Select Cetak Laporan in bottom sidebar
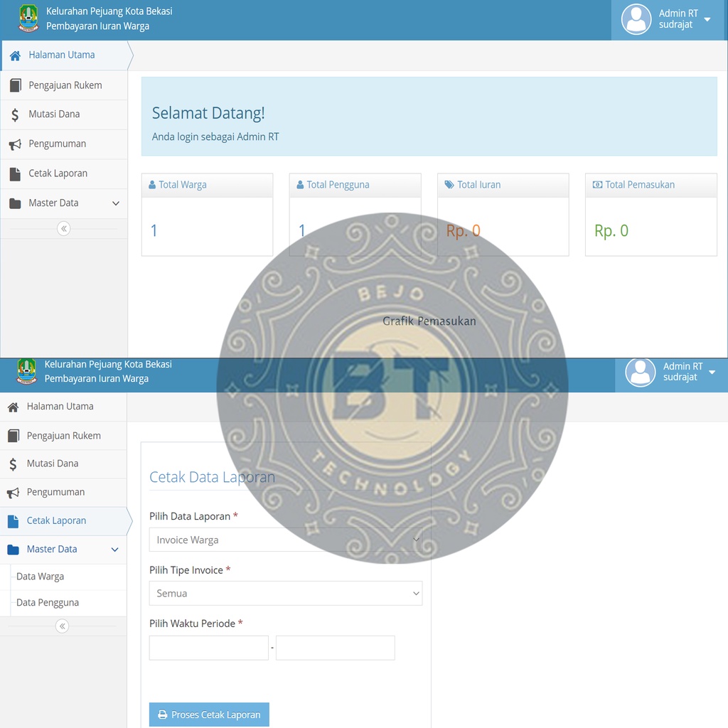Screen dimensions: 728x728 (x=63, y=521)
